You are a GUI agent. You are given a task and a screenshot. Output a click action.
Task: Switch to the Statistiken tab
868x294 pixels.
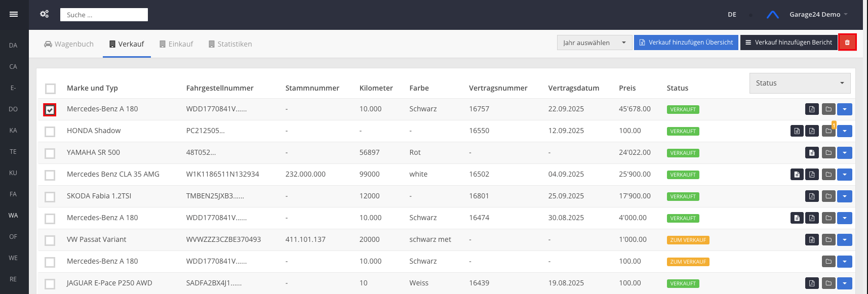[230, 44]
